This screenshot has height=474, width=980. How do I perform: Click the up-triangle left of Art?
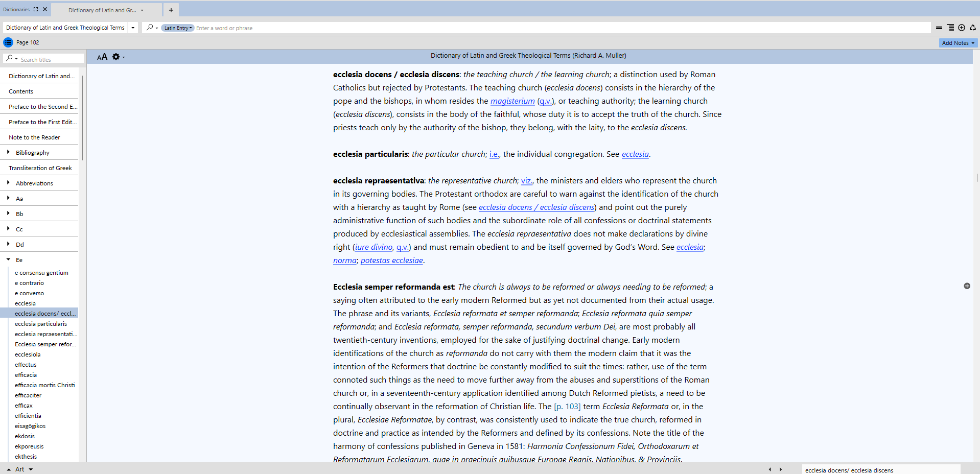[9, 469]
